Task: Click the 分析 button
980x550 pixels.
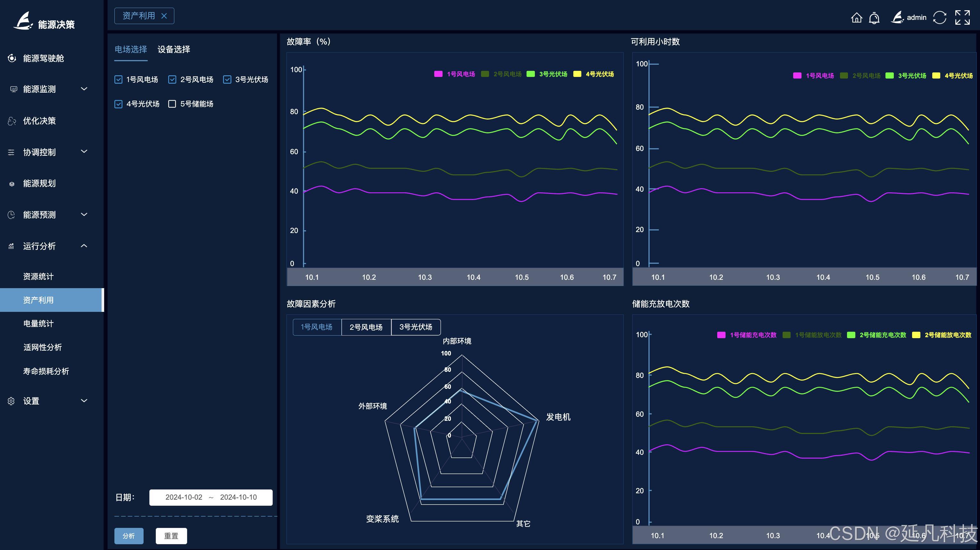Action: click(x=129, y=536)
